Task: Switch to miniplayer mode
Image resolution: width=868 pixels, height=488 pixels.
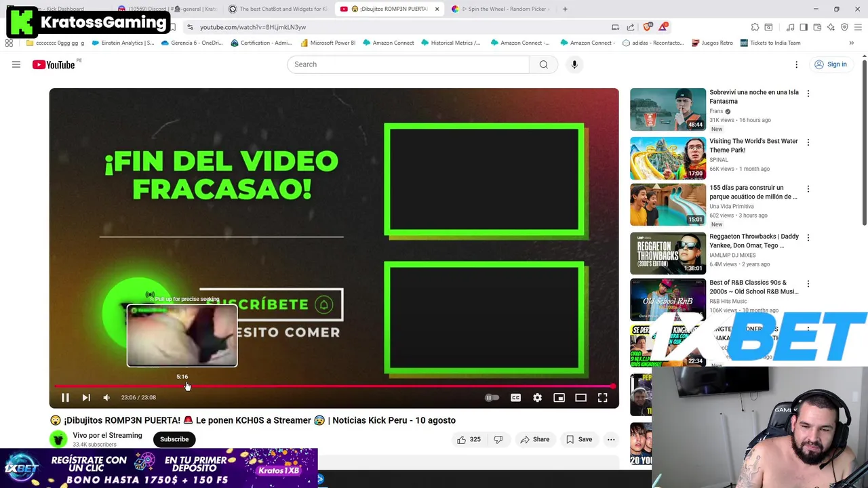Action: point(559,398)
